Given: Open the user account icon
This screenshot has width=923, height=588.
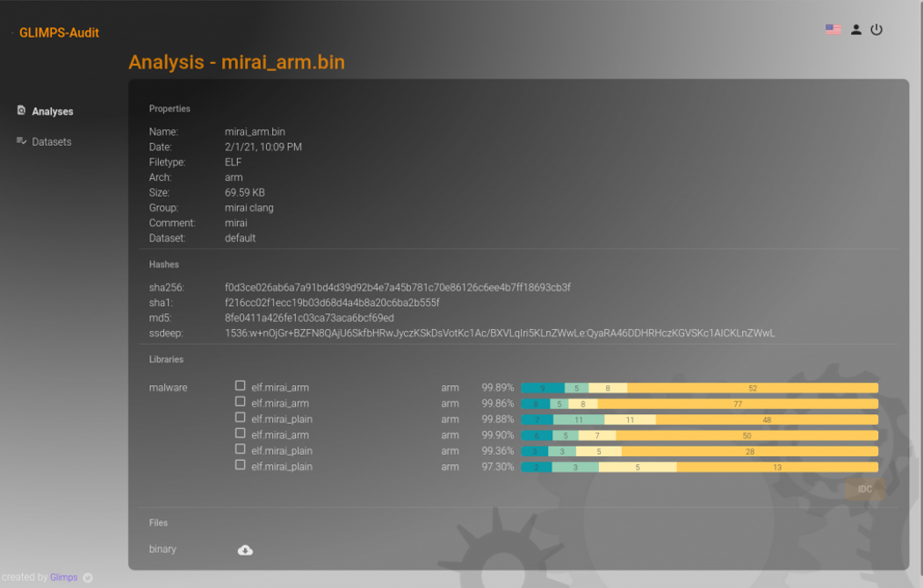Looking at the screenshot, I should click(856, 30).
